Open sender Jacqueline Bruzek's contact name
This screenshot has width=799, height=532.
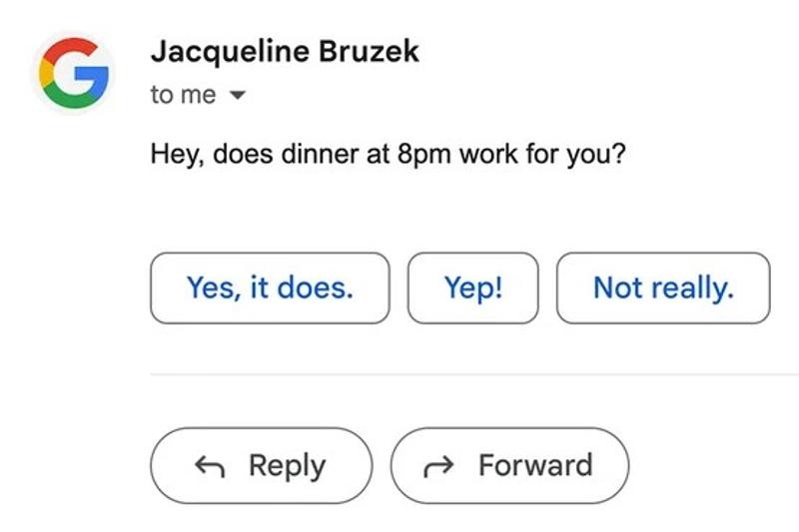285,52
